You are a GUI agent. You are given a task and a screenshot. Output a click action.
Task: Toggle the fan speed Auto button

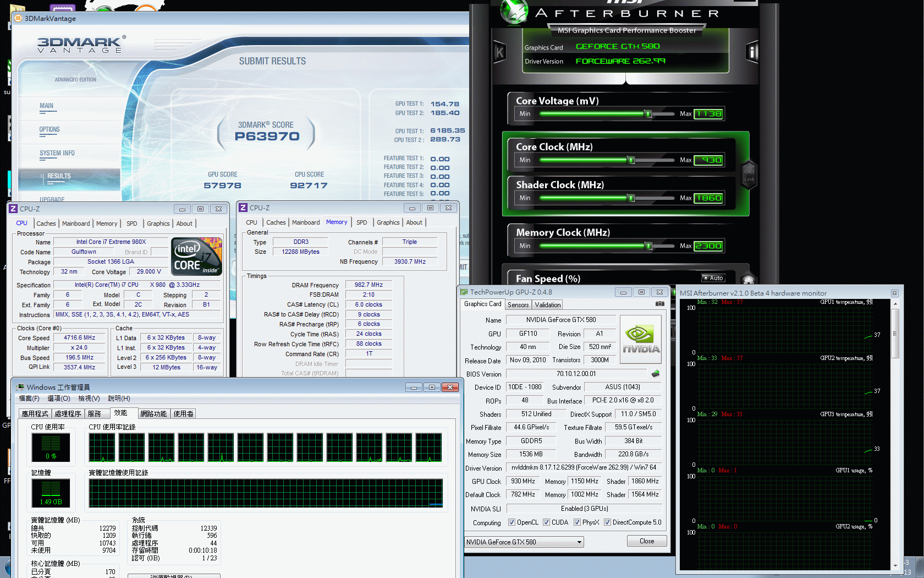pos(713,278)
